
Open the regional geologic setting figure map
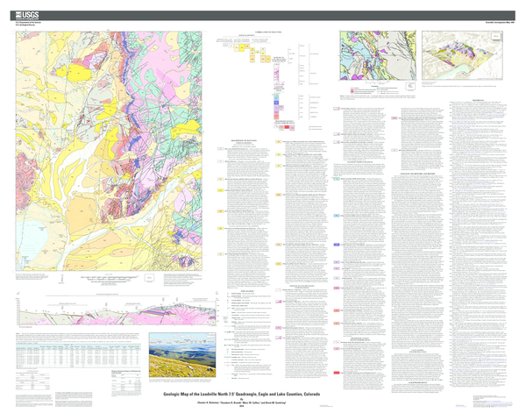coord(378,56)
